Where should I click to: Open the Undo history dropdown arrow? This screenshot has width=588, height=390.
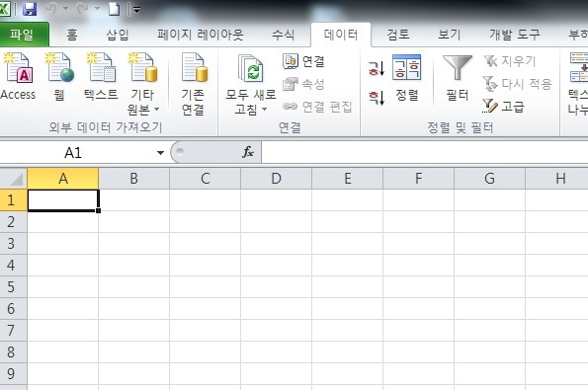[x=65, y=8]
